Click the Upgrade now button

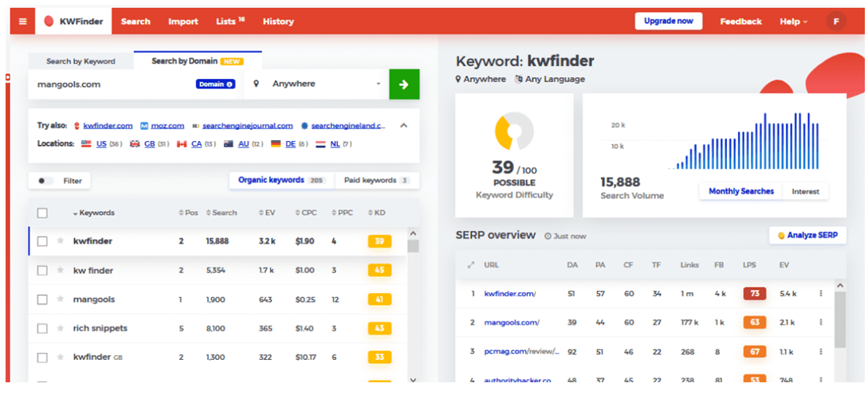[x=669, y=21]
